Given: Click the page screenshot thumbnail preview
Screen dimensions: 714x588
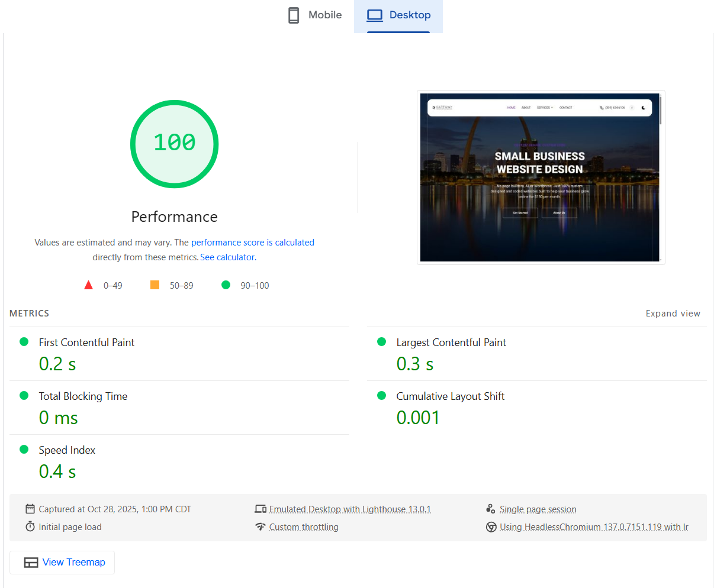Looking at the screenshot, I should pos(541,177).
